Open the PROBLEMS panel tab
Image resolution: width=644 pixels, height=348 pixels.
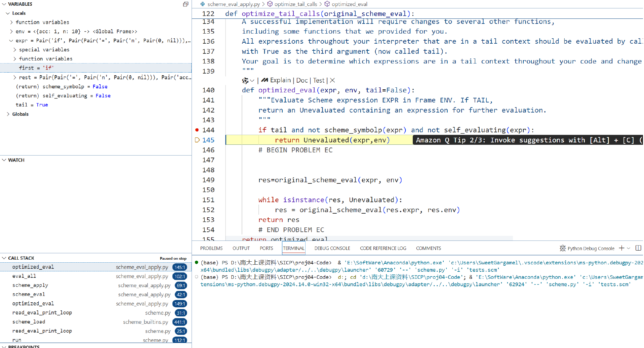(211, 248)
